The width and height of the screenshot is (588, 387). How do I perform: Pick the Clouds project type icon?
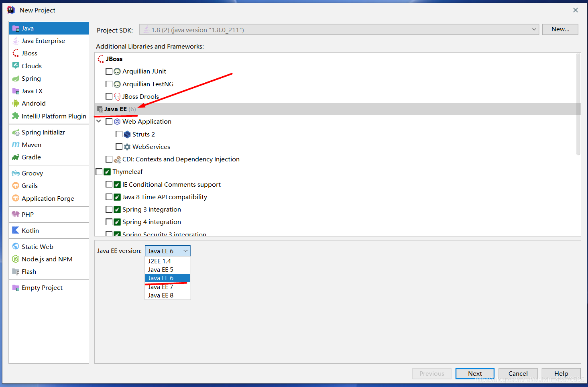16,65
